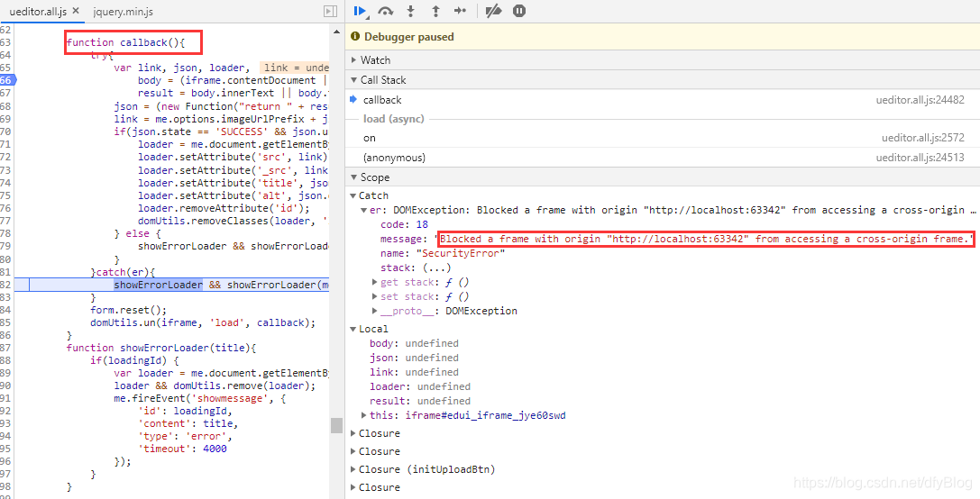
Task: Click "'timeout': 4000" code line
Action: (182, 449)
